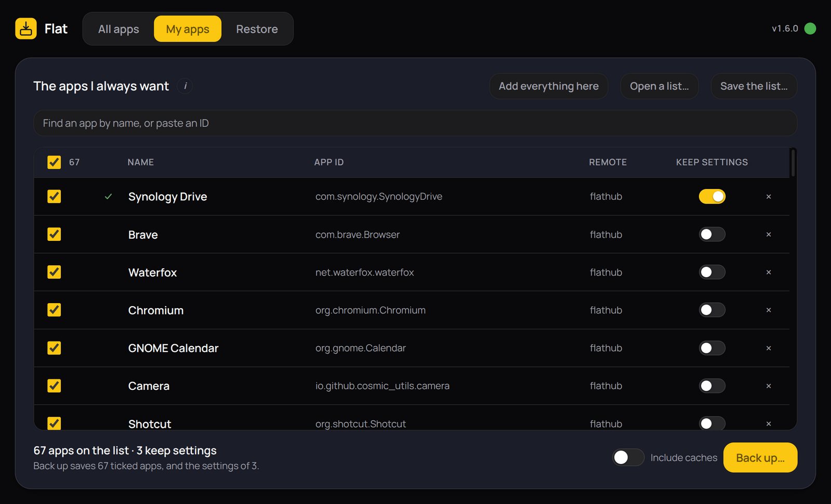831x504 pixels.
Task: Click the com.brave.Browser app ID
Action: pyautogui.click(x=357, y=235)
